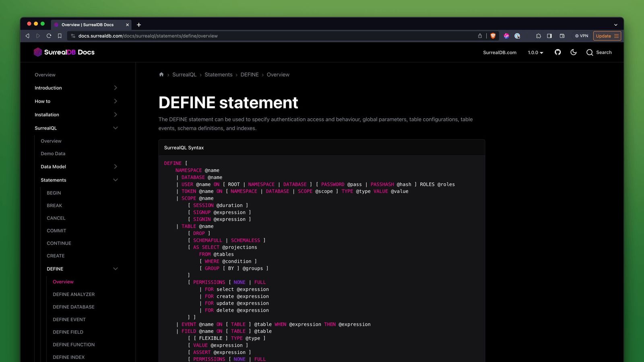Open the Brave Shields lion icon
This screenshot has height=362, width=644.
point(493,36)
